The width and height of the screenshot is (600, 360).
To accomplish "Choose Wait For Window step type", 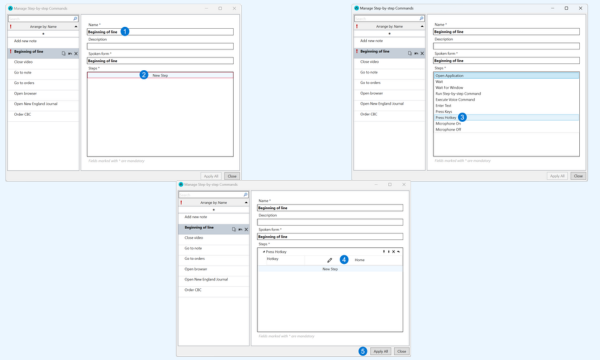I will tap(506, 88).
